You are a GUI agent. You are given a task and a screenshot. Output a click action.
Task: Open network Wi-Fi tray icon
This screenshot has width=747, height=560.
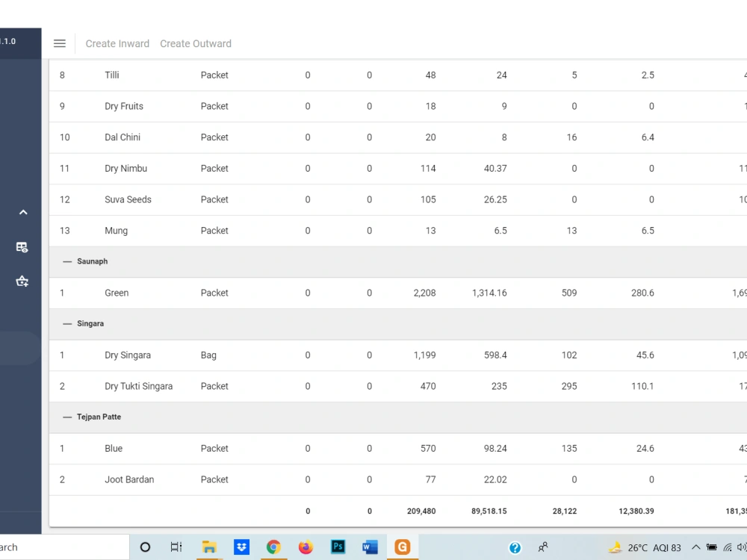coord(728,547)
